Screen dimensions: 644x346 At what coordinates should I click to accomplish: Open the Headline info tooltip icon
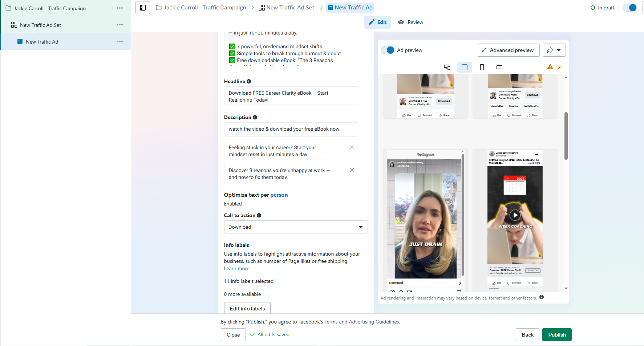pos(249,81)
